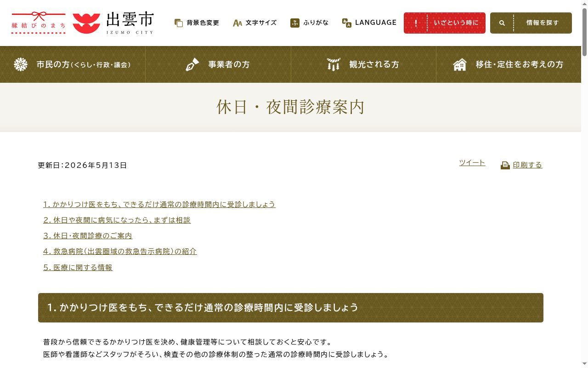The image size is (588, 368).
Task: Click the printer icon
Action: 505,165
